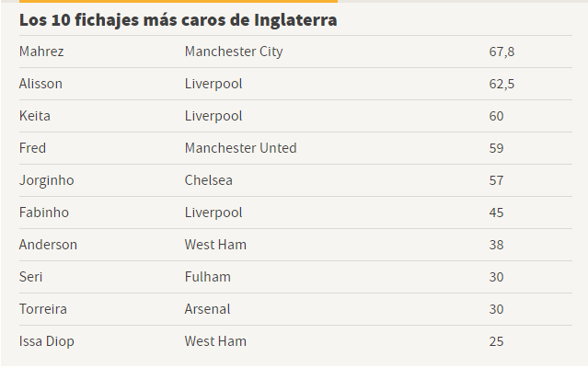Click the table title 'Los 10 fichajes más caros de Inglaterra'
The height and width of the screenshot is (368, 588).
click(179, 20)
